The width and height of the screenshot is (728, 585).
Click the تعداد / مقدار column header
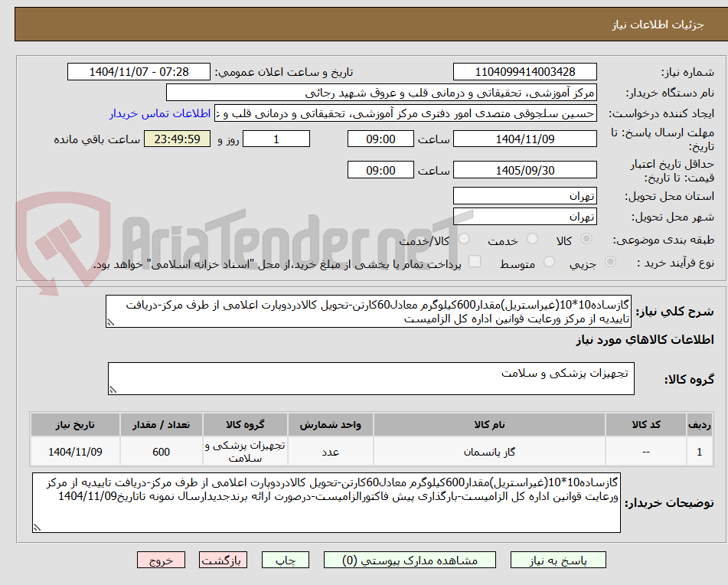click(161, 425)
